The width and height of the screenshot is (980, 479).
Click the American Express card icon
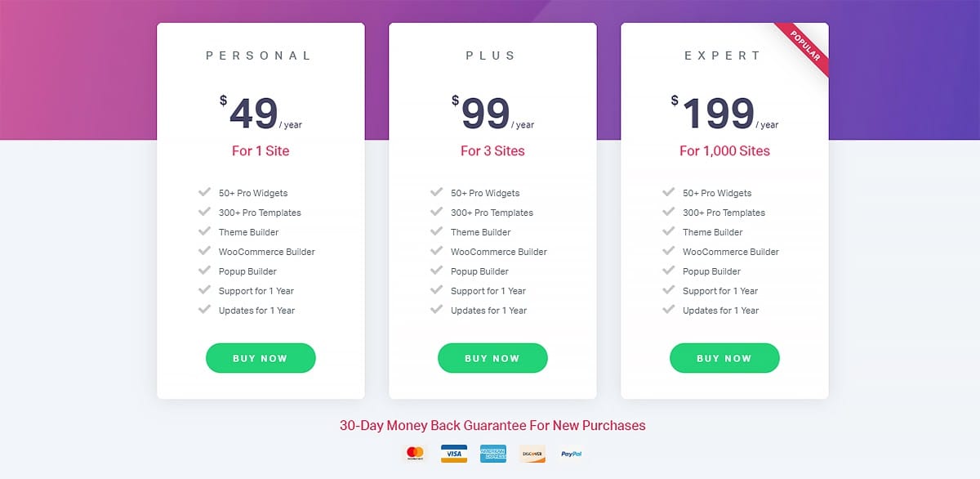pos(493,454)
